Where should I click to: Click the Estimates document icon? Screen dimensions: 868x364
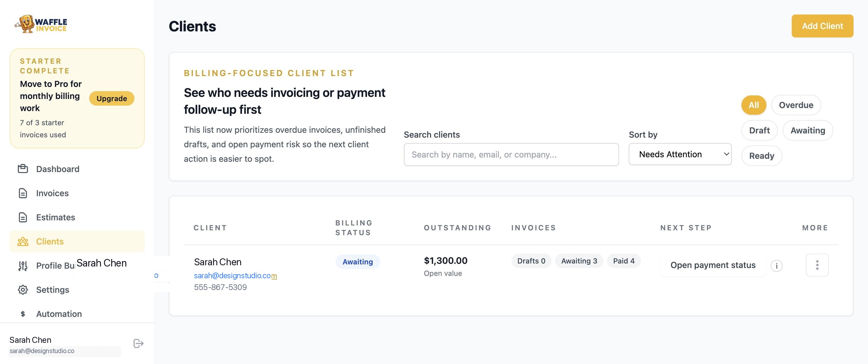[x=23, y=217]
